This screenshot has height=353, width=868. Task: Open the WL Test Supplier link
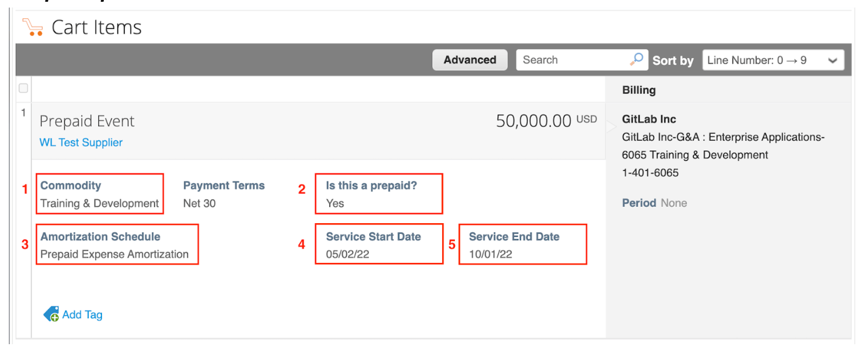point(81,142)
